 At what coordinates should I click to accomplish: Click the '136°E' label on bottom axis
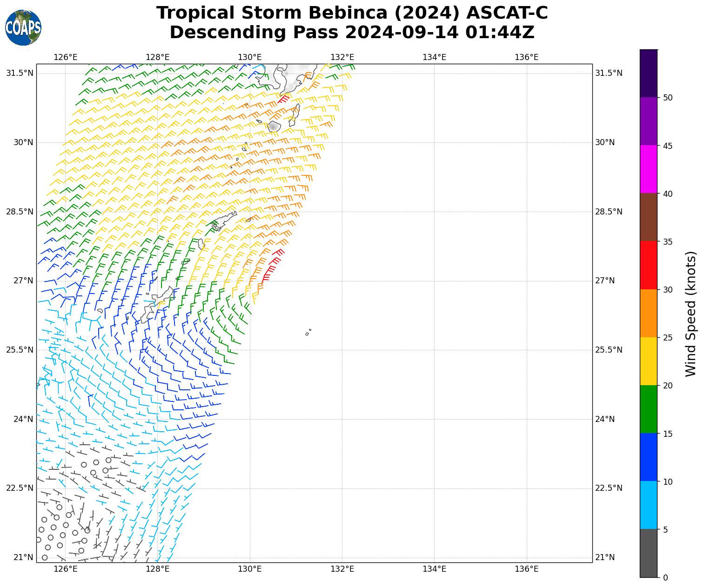pyautogui.click(x=526, y=569)
